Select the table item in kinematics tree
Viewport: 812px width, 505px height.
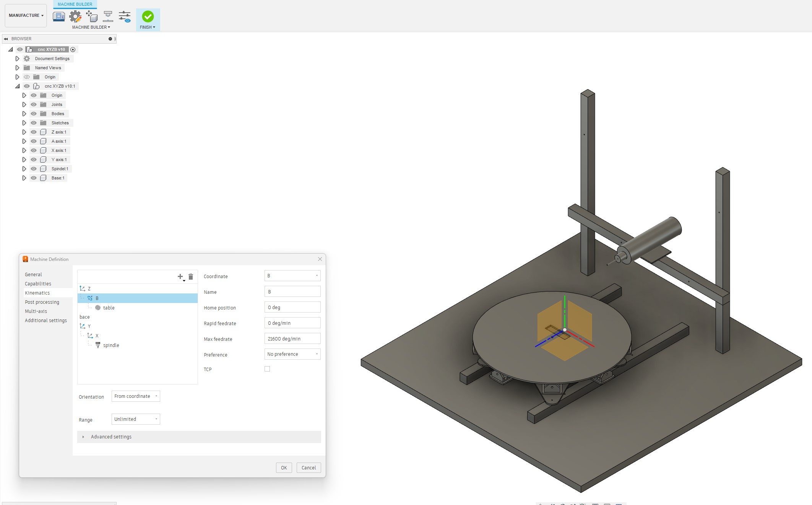point(138,308)
